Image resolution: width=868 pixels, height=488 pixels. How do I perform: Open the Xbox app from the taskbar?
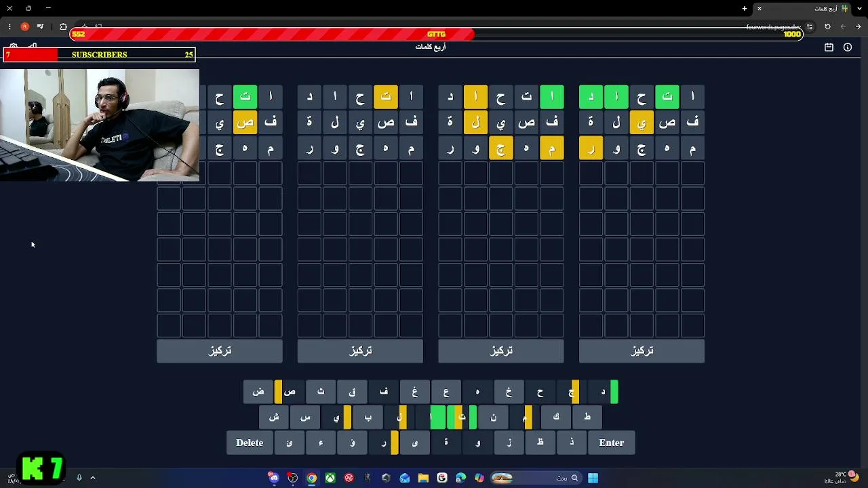330,478
